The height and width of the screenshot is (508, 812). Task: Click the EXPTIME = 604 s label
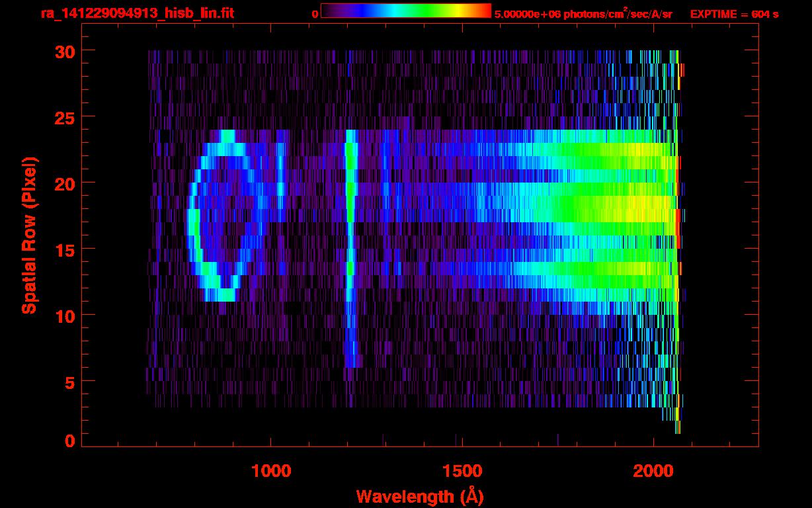[x=734, y=13]
